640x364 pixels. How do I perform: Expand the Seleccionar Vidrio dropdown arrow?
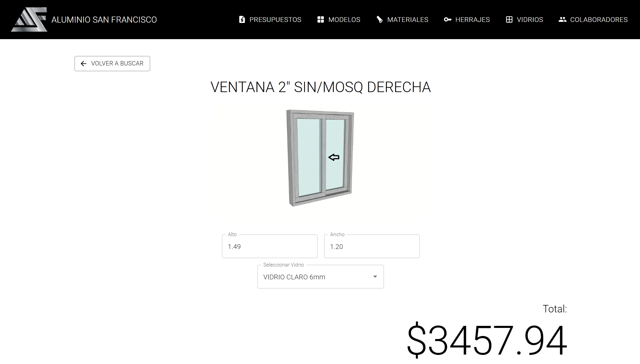375,277
